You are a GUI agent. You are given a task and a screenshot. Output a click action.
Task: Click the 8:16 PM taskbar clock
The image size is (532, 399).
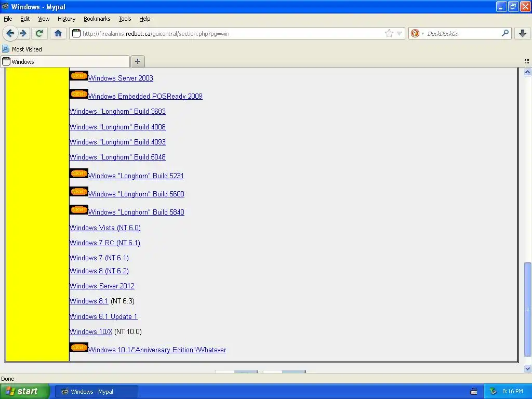tap(513, 392)
